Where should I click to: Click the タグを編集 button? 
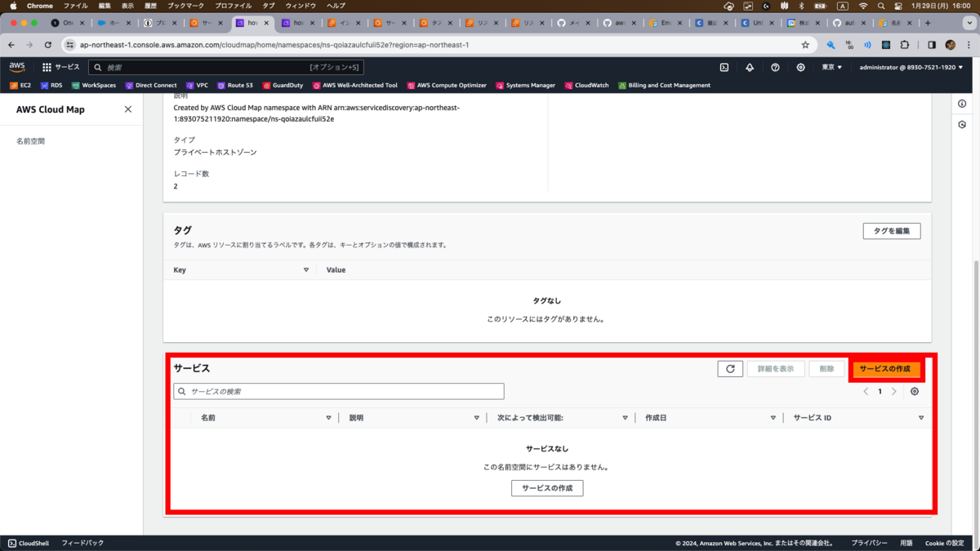tap(892, 231)
